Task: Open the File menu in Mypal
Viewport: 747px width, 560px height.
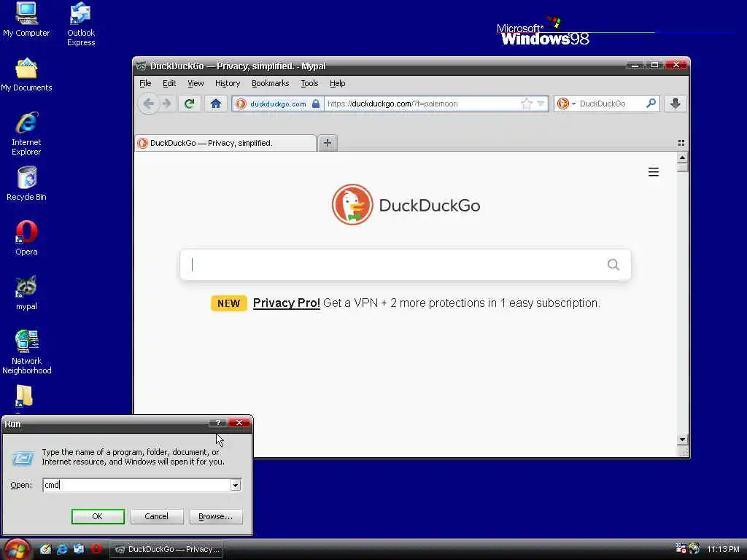Action: (x=145, y=83)
